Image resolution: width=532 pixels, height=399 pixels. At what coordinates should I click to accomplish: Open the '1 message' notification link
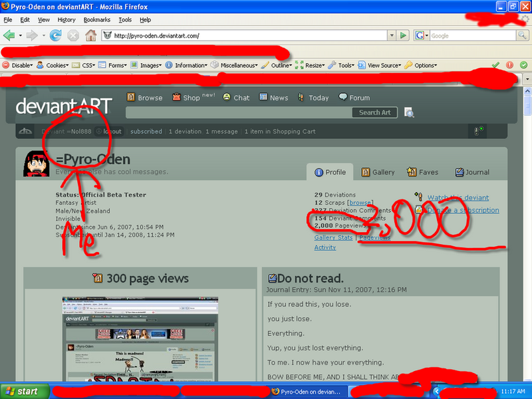point(221,131)
